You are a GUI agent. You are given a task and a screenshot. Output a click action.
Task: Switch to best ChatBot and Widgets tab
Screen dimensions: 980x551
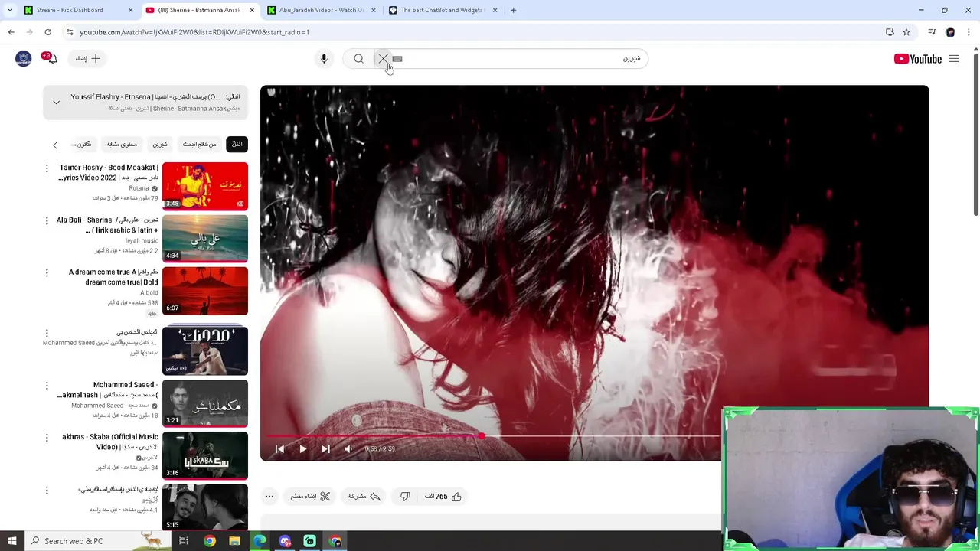coord(443,10)
